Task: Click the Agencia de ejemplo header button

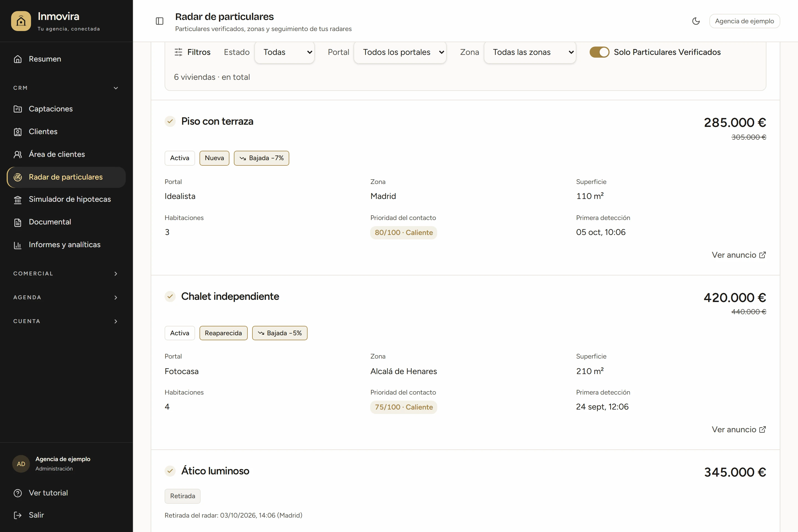Action: (x=745, y=21)
